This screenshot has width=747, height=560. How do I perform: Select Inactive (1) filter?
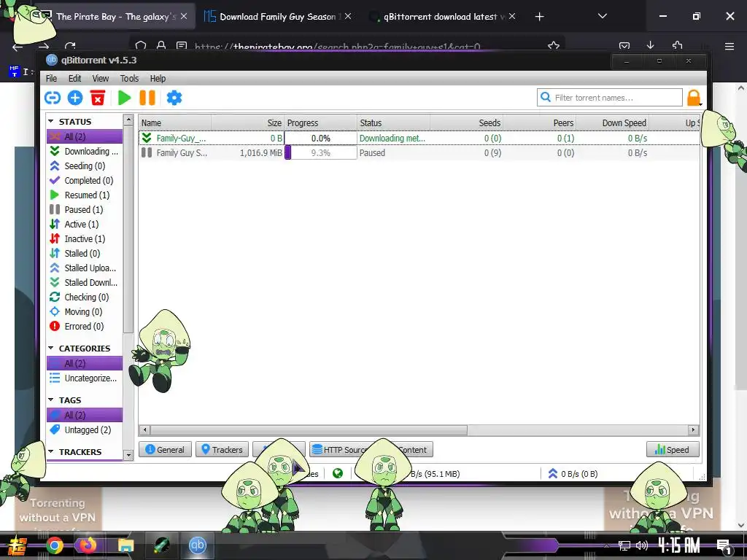85,238
